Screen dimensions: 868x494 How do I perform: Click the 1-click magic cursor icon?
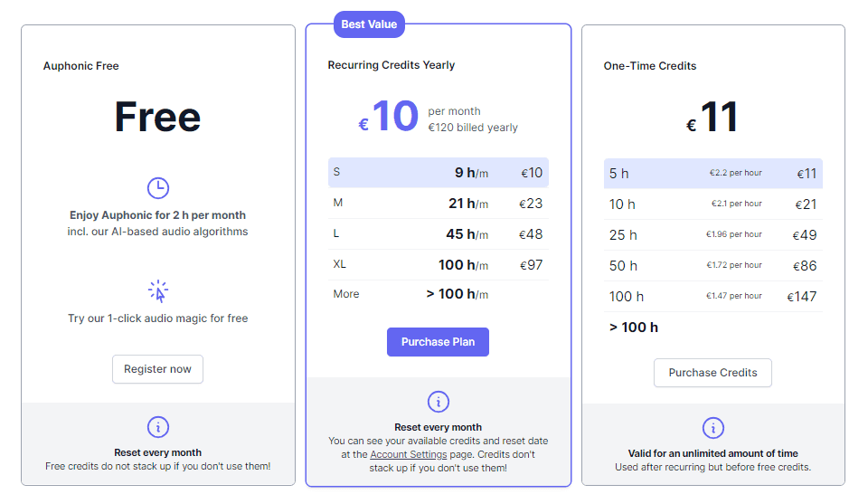(x=158, y=291)
